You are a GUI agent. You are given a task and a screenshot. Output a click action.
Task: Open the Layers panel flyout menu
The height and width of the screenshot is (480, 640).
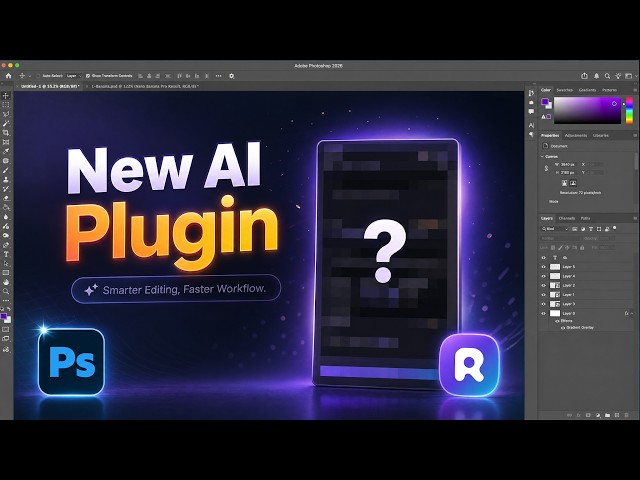coord(635,218)
